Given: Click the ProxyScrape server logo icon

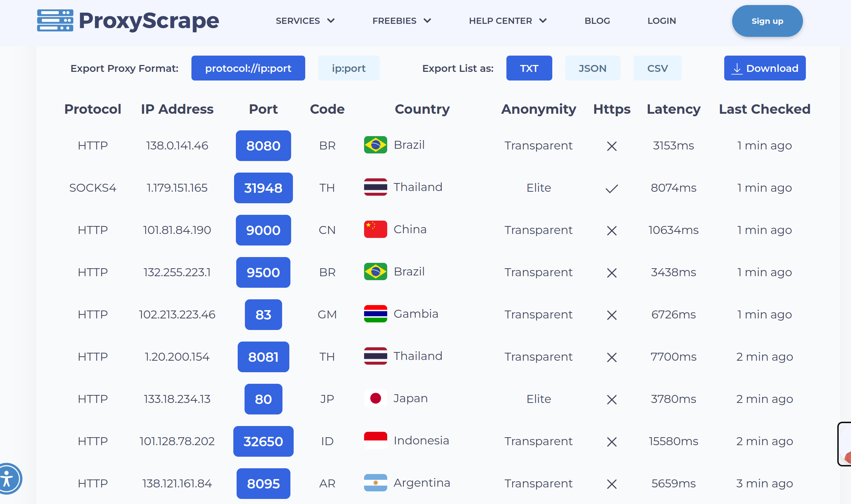Looking at the screenshot, I should [55, 21].
